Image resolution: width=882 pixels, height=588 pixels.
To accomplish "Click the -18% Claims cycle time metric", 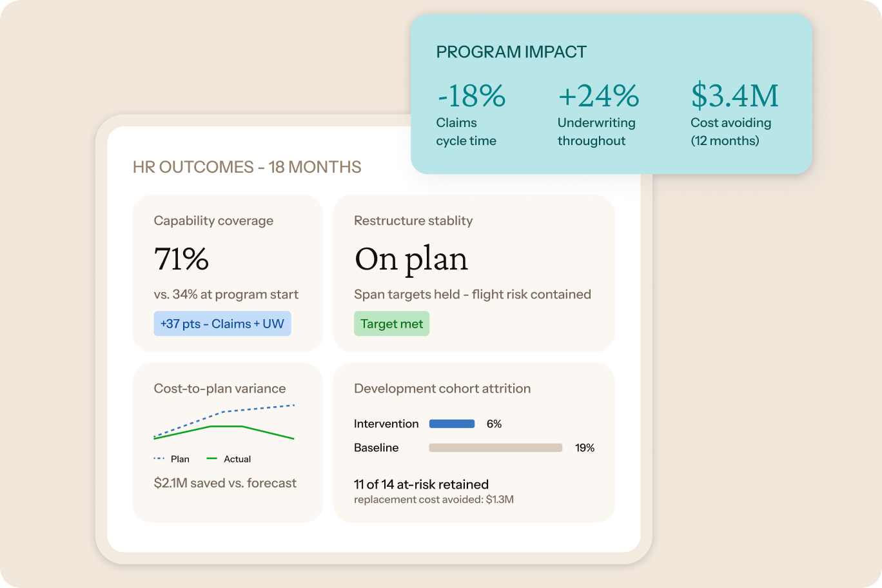I will (x=471, y=114).
